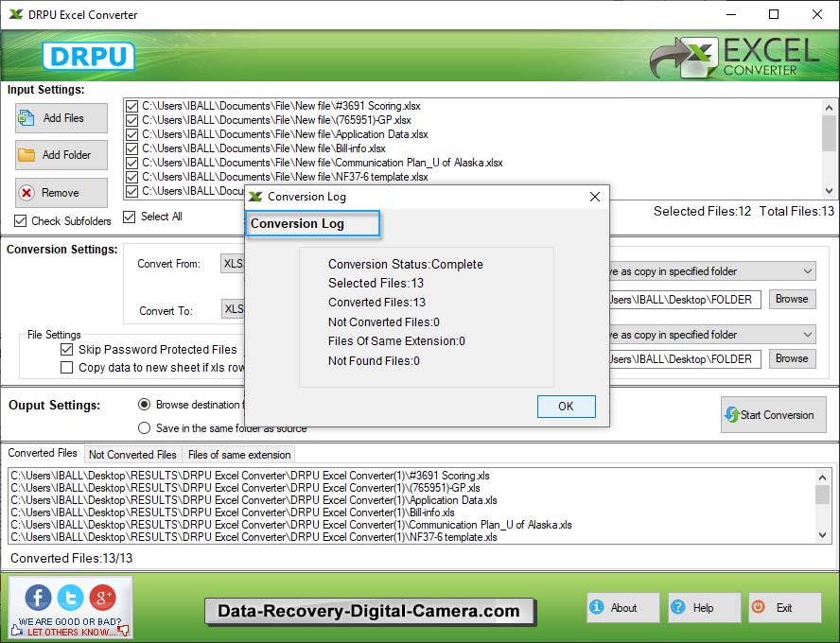Uncheck the Bill-info.xlsx file
The width and height of the screenshot is (840, 643).
[131, 148]
